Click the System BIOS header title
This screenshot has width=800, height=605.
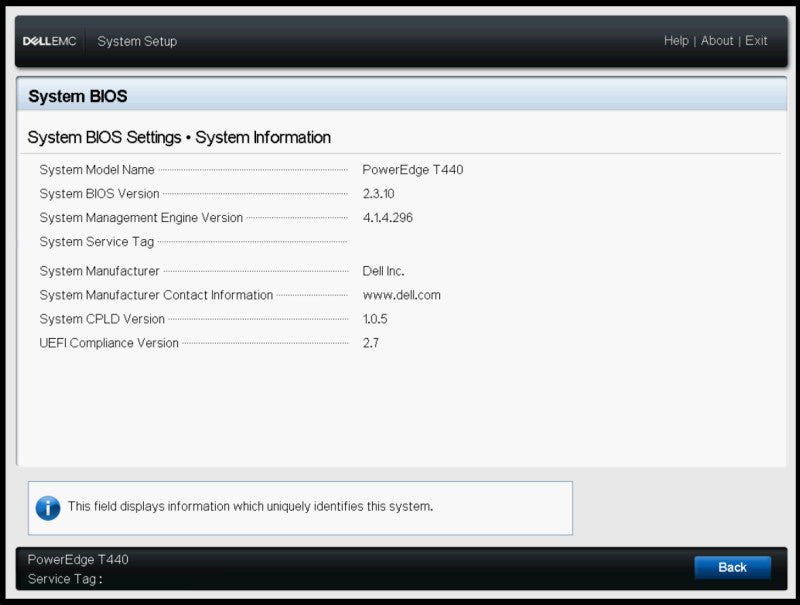click(x=78, y=96)
